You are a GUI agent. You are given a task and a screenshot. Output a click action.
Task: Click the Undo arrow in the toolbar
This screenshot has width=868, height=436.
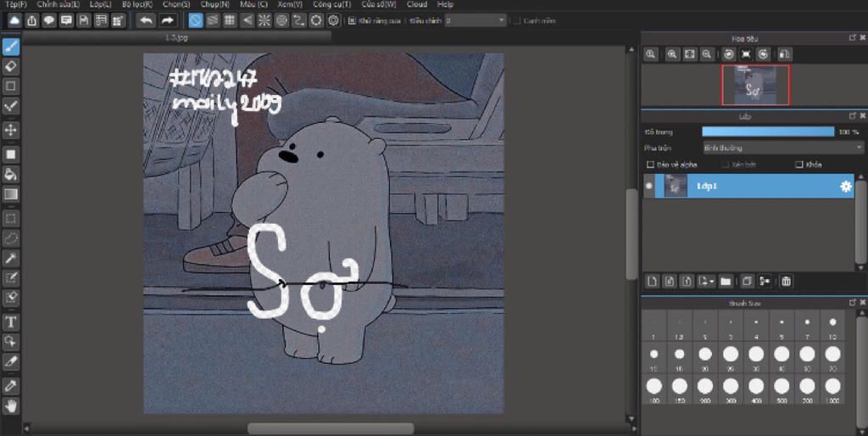tap(146, 20)
